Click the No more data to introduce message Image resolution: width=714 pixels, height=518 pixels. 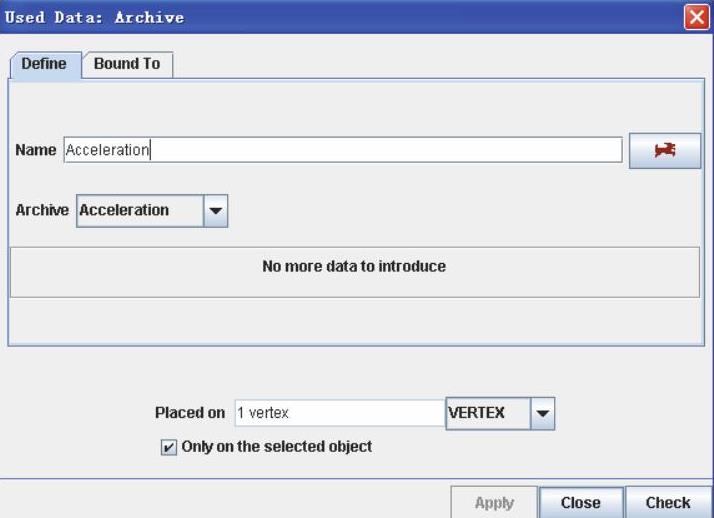354,268
